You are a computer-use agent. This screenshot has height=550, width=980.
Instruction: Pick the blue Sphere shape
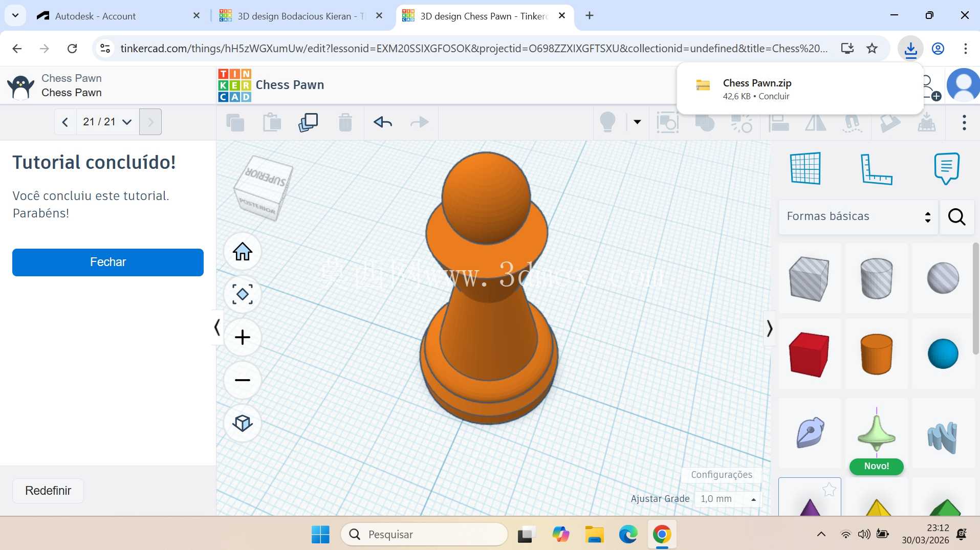943,354
